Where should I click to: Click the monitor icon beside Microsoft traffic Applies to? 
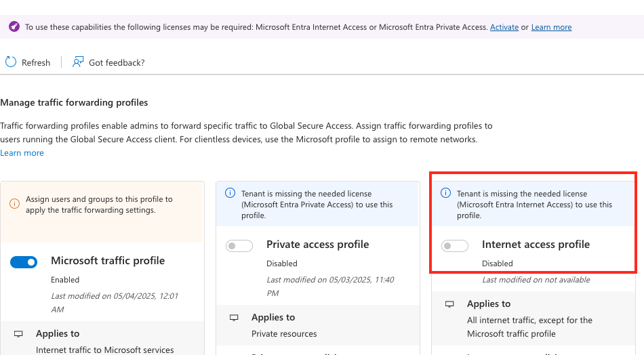point(18,333)
